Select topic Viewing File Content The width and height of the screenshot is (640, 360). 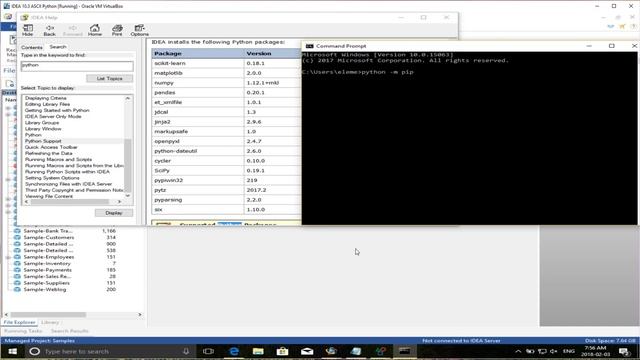[x=49, y=196]
